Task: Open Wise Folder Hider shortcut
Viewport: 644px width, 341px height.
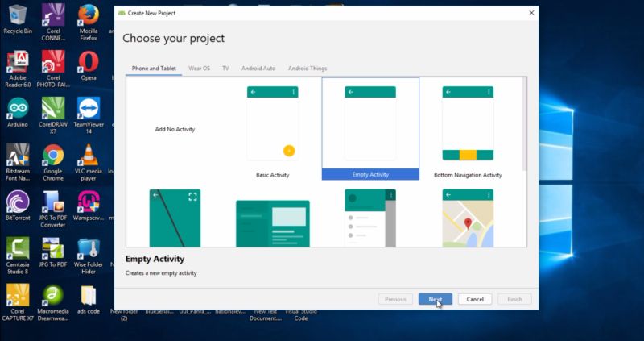Action: point(89,256)
